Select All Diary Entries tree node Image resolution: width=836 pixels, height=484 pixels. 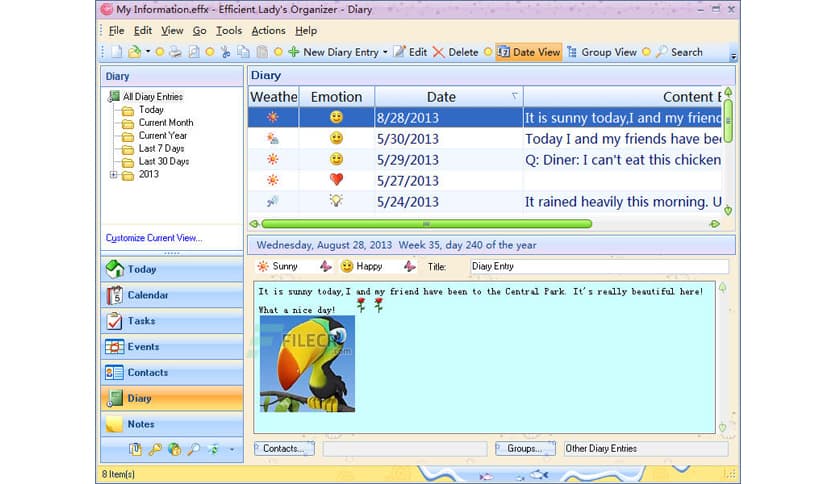click(x=152, y=96)
